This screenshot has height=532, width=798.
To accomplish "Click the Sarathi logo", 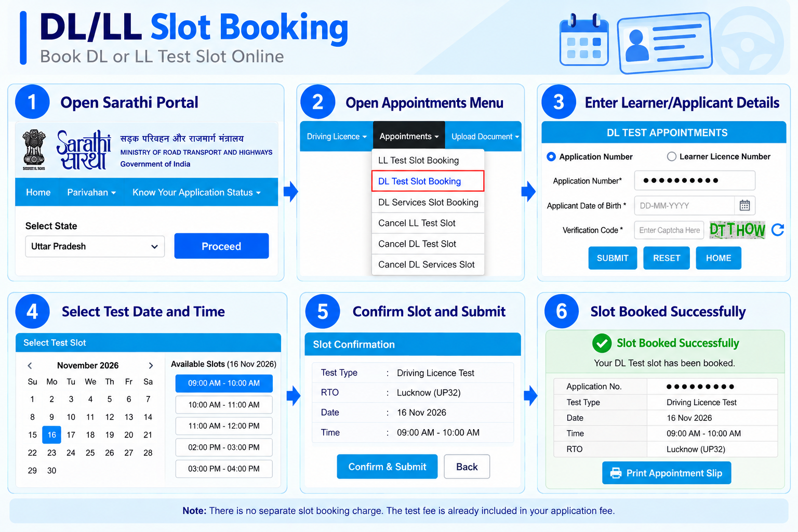I will click(x=84, y=150).
